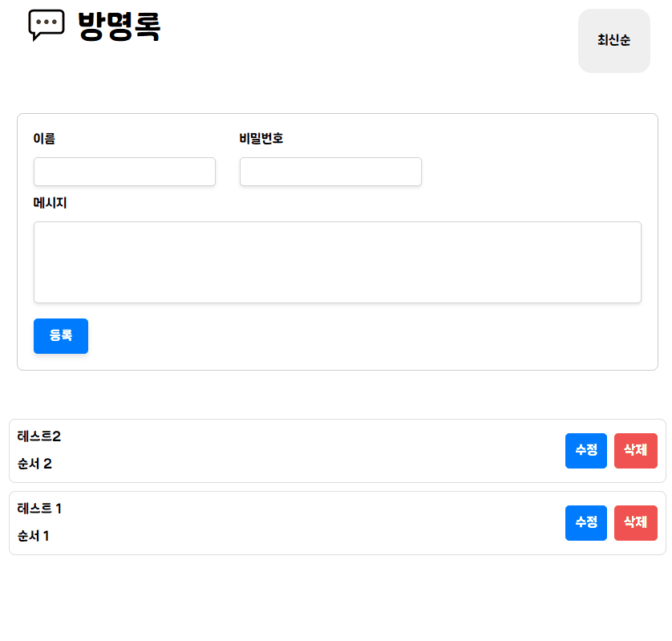Delete the 테스트 1 entry with 삭제

(x=635, y=522)
